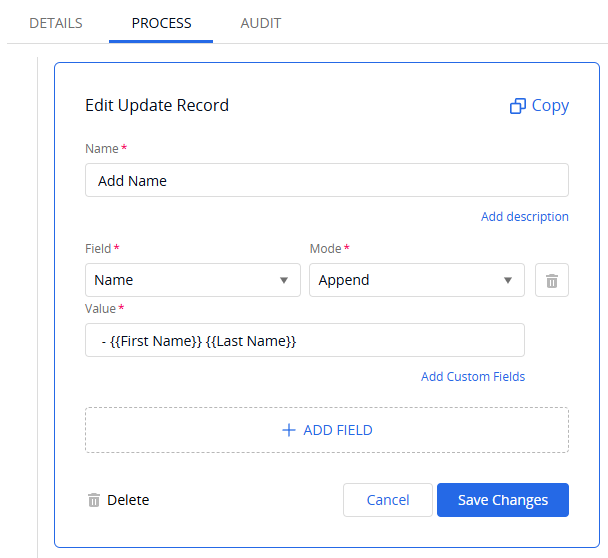Open the AUDIT tab

pyautogui.click(x=261, y=23)
